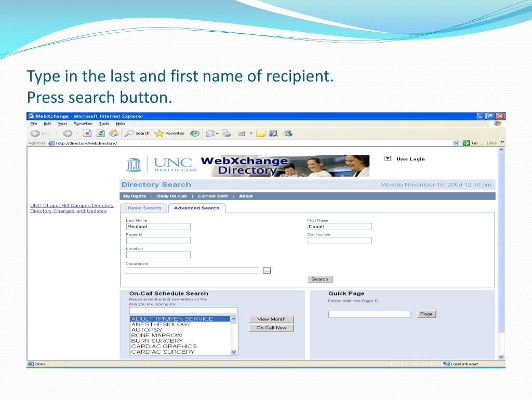Click the Location input field
The width and height of the screenshot is (532, 399).
click(158, 255)
